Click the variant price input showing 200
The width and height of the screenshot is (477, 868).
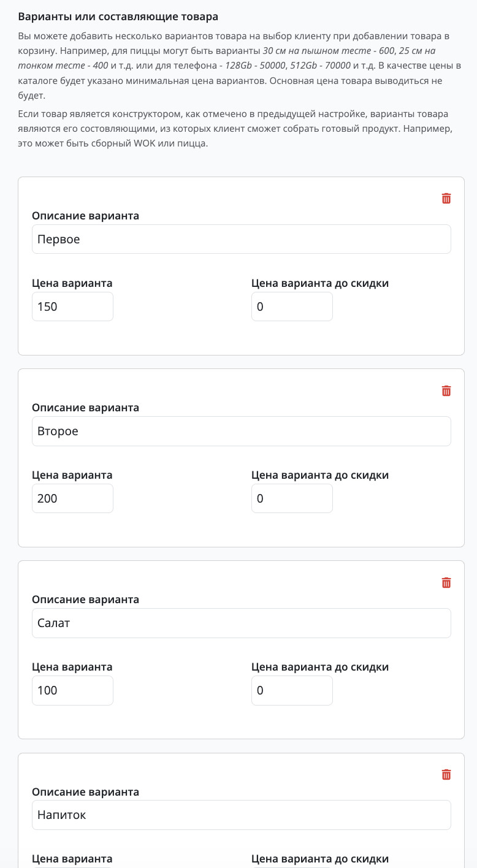coord(72,498)
